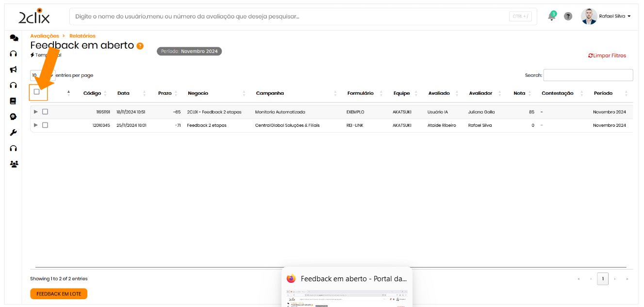Expand row 11951191 details triangle

pos(35,112)
